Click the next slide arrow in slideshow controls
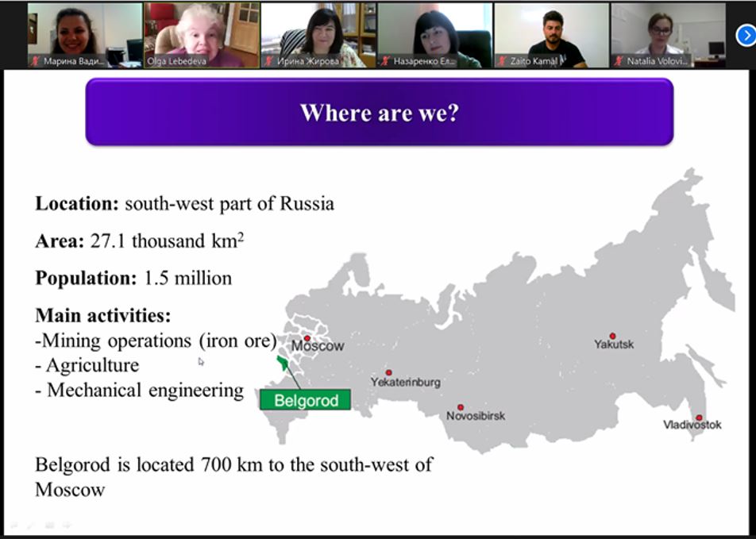Viewport: 756px width, 539px height. [67, 526]
